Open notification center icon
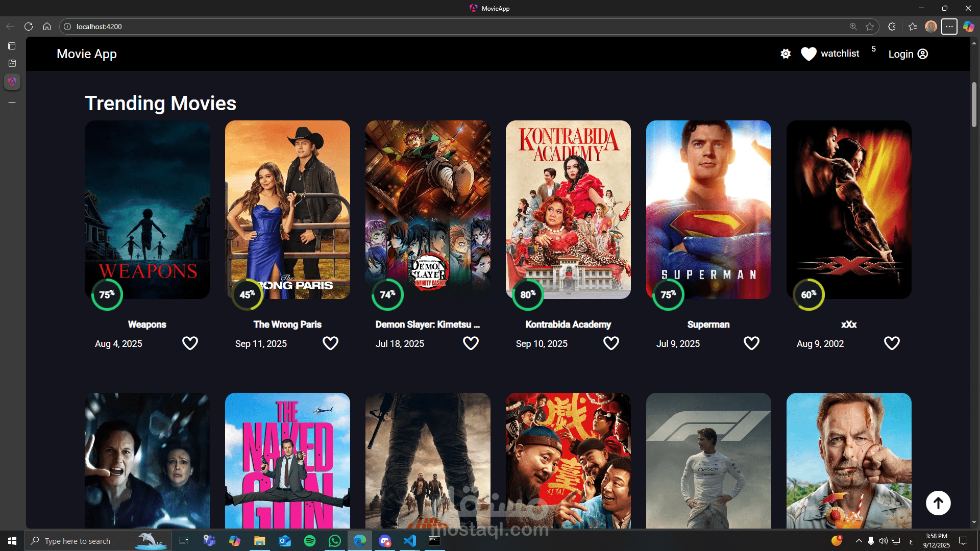 [963, 541]
